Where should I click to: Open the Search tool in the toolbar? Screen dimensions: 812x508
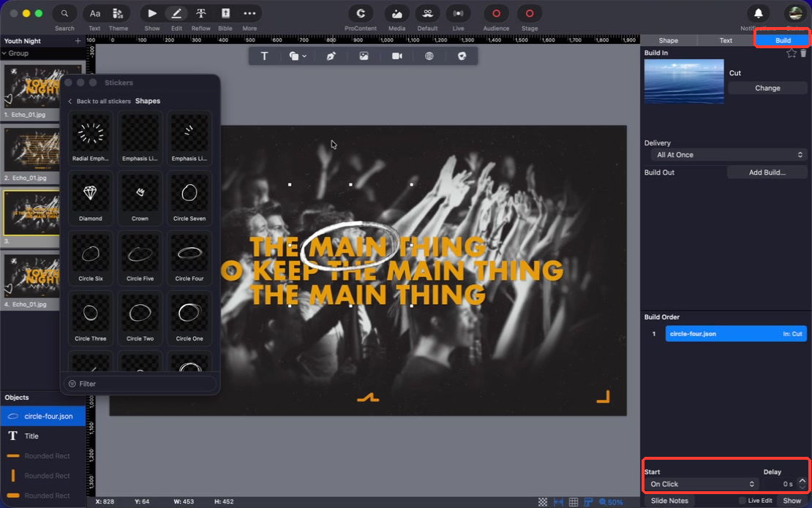[64, 13]
